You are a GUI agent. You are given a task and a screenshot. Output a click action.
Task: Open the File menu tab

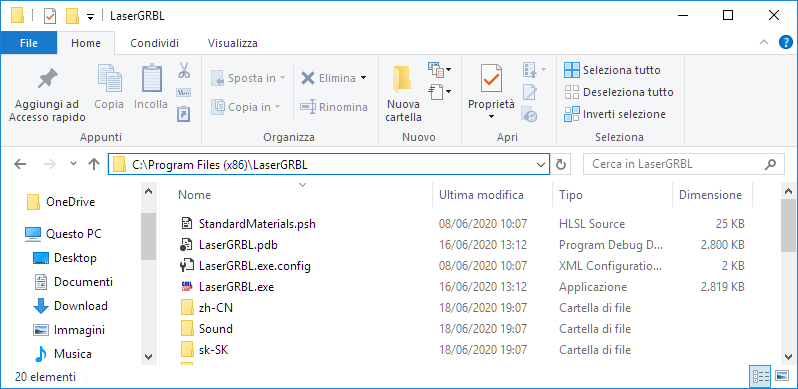(28, 43)
